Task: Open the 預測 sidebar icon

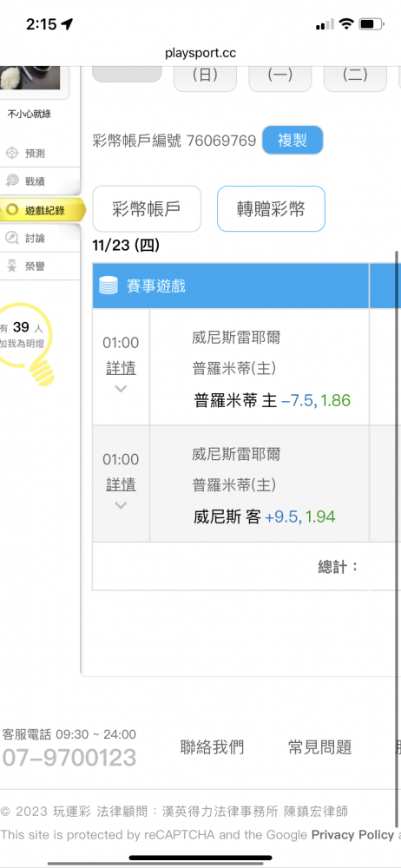Action: [x=11, y=153]
